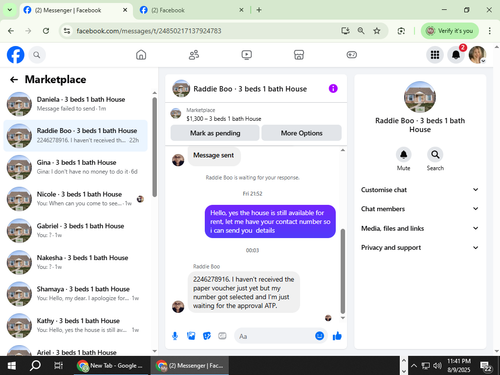Select the Raddie Boo conversation in list

tap(75, 135)
